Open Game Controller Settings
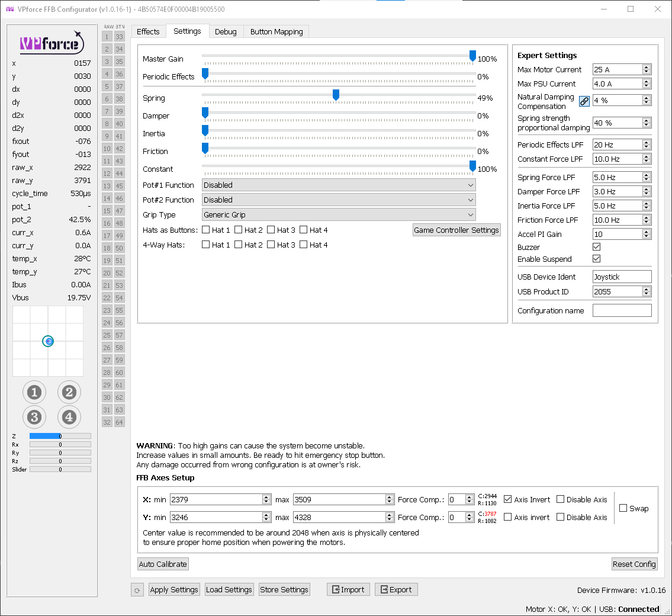Screen dimensions: 672x616 [x=456, y=230]
